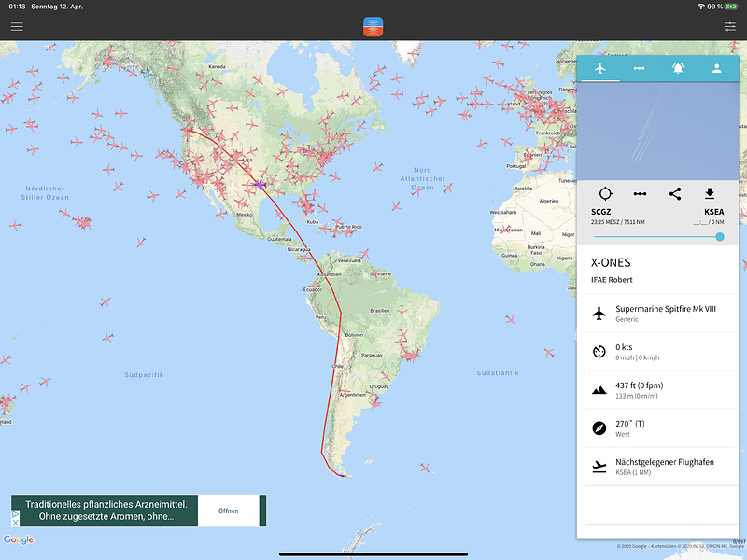Select the blue selected aircraft over Texas

coord(260,184)
